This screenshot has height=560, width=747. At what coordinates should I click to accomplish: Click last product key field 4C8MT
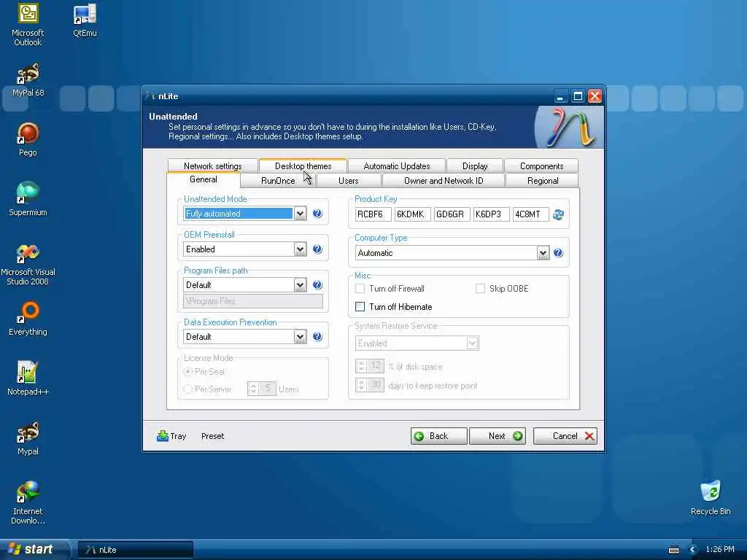click(531, 214)
